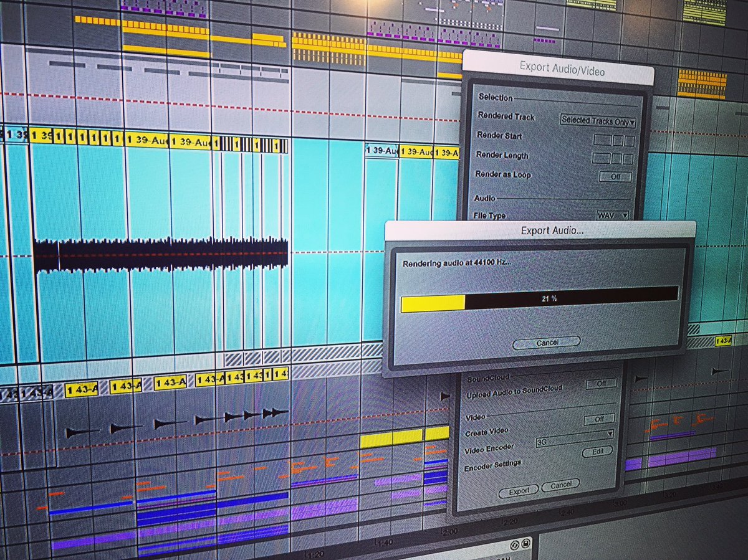This screenshot has width=748, height=560.
Task: Toggle Upload Audio to SoundCloud switch
Action: (601, 384)
